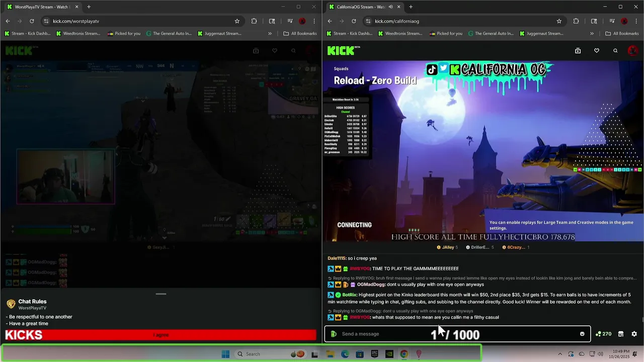Click the 270 channel points indicator

[603, 334]
